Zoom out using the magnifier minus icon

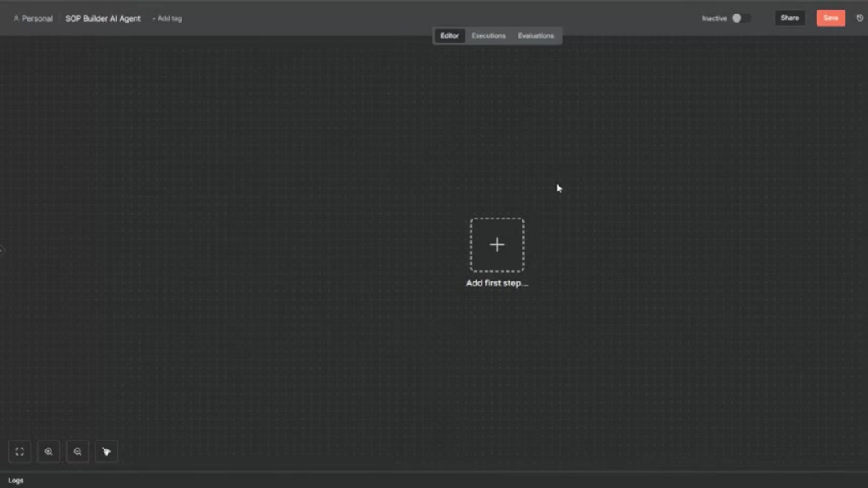pos(77,451)
